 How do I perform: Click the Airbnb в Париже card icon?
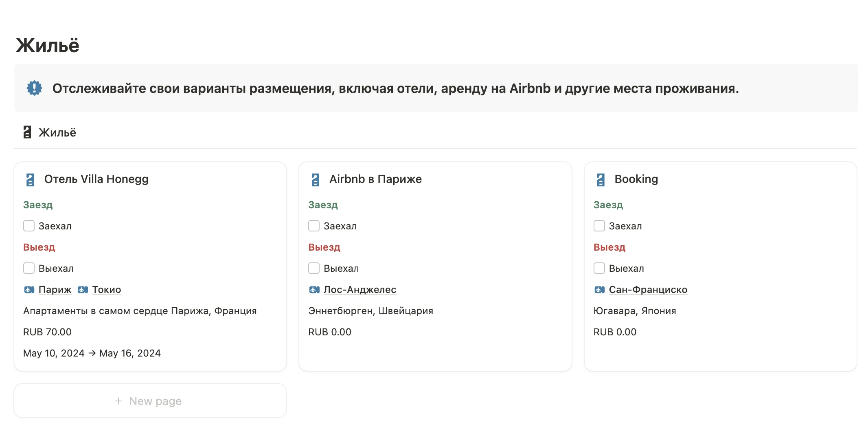[x=316, y=180]
